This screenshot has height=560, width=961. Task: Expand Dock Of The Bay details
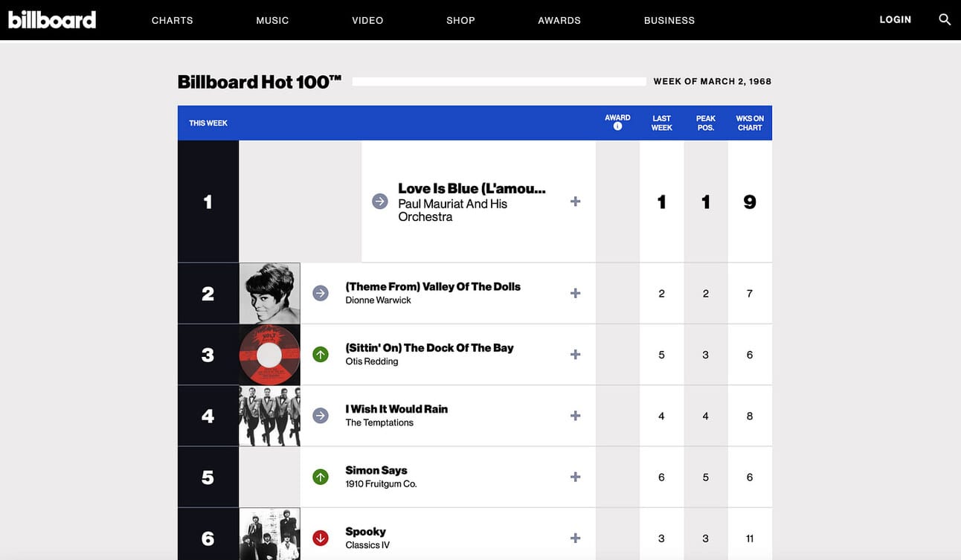(x=575, y=355)
